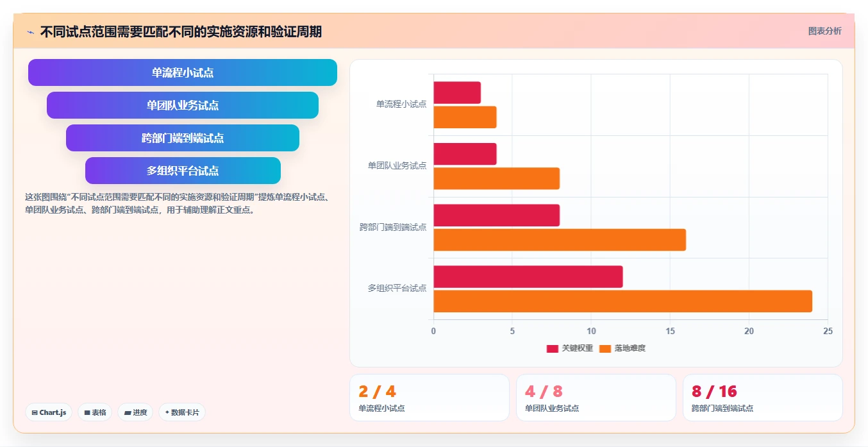Click the orange 落地难度 legend swatch
868x447 pixels.
(605, 348)
